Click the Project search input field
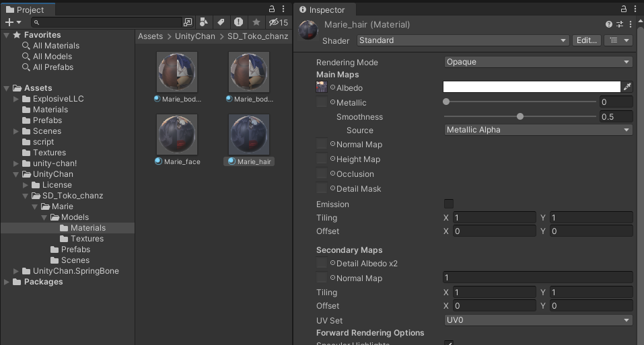This screenshot has height=345, width=644. pos(106,23)
